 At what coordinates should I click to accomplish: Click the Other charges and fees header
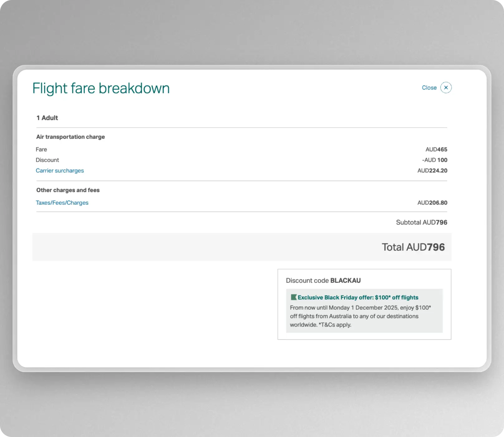pos(68,190)
